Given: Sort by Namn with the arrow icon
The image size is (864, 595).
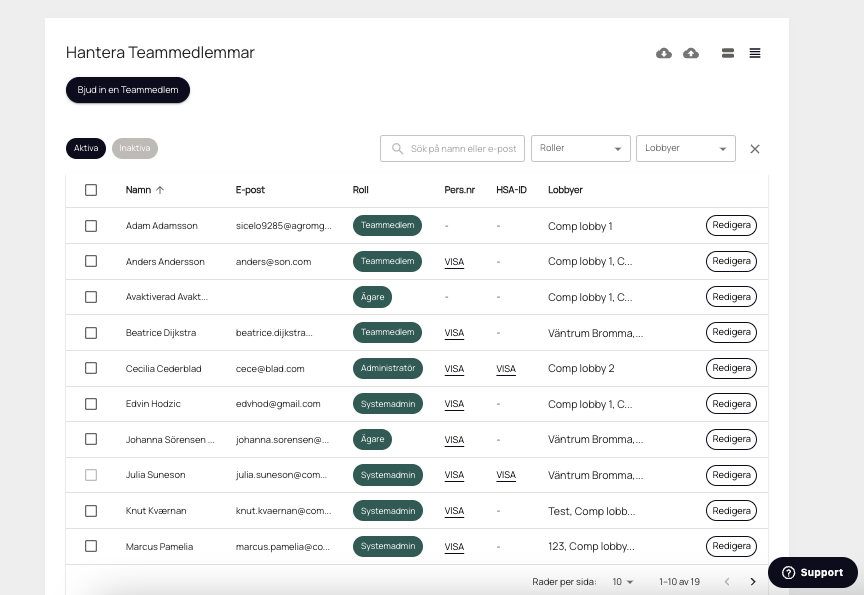Looking at the screenshot, I should click(160, 190).
